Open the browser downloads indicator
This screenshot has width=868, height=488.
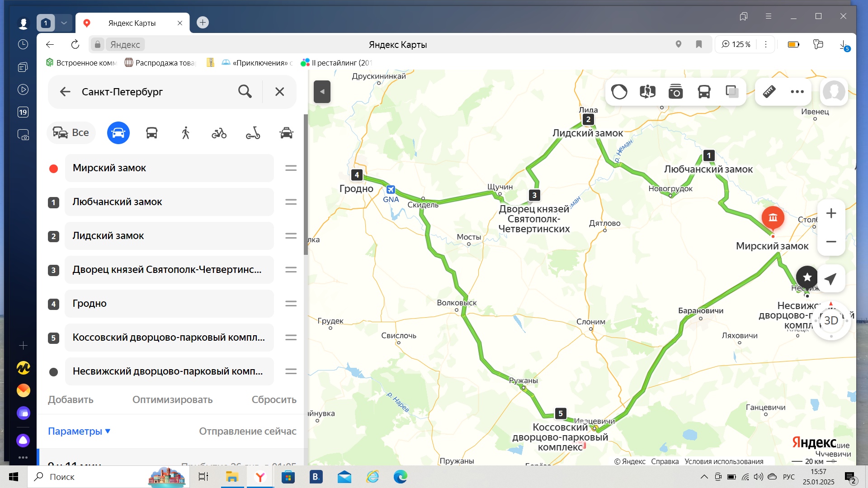(x=844, y=45)
